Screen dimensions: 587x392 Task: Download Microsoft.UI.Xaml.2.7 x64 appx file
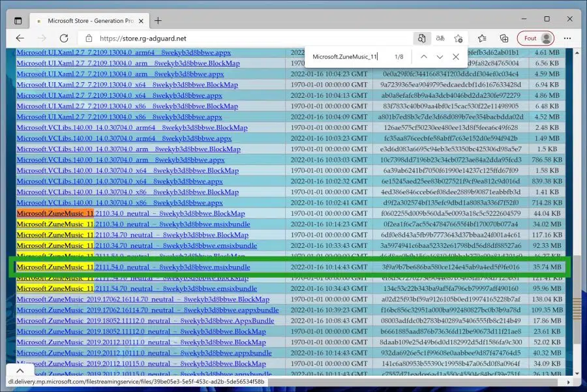(119, 95)
